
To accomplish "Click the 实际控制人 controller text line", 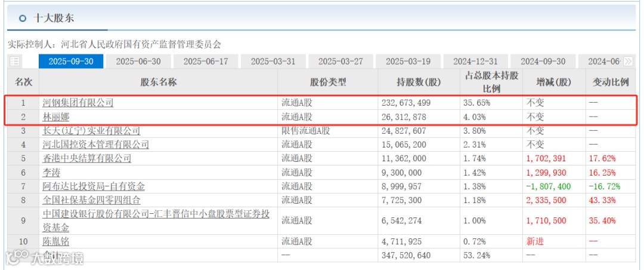I will tap(114, 44).
